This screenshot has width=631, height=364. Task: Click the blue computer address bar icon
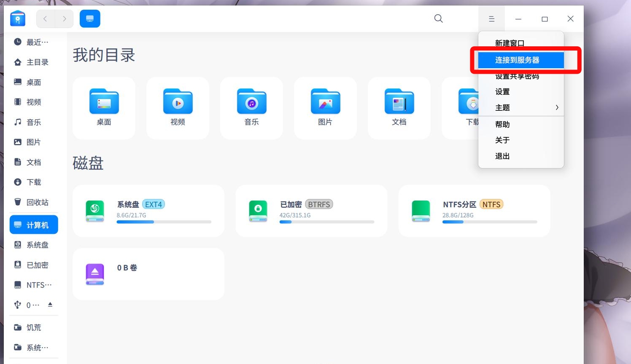(90, 19)
